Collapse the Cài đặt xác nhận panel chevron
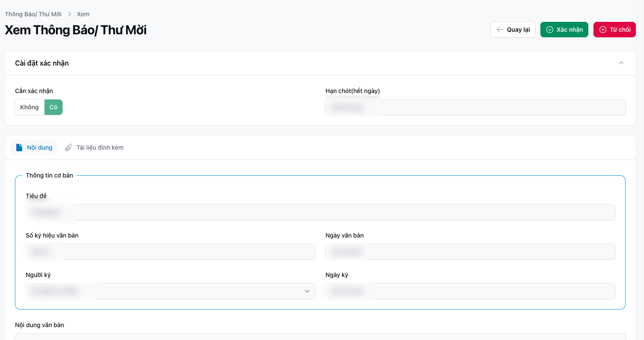Screen dimensions: 644x340 [621, 63]
